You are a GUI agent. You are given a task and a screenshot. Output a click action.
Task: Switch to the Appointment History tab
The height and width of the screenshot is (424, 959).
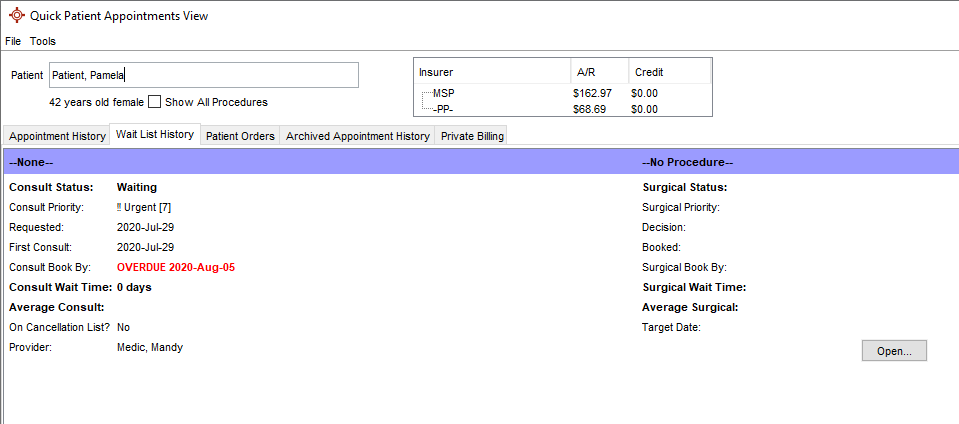[x=57, y=136]
